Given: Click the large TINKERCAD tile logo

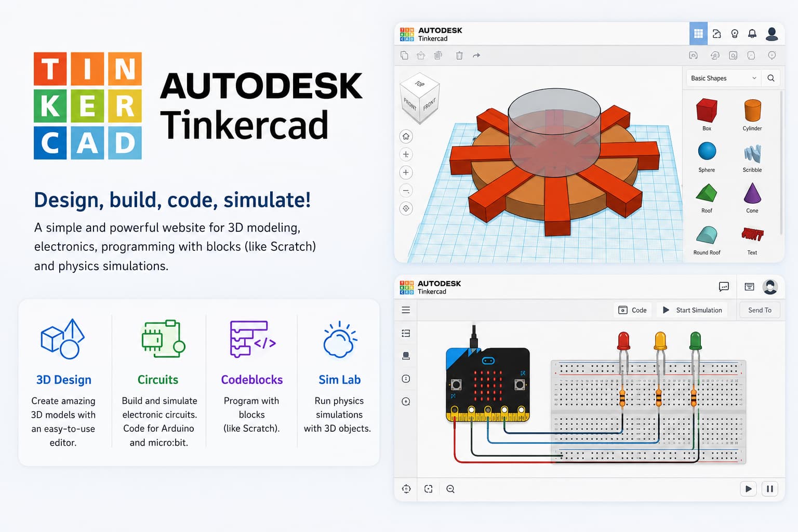Looking at the screenshot, I should click(88, 105).
